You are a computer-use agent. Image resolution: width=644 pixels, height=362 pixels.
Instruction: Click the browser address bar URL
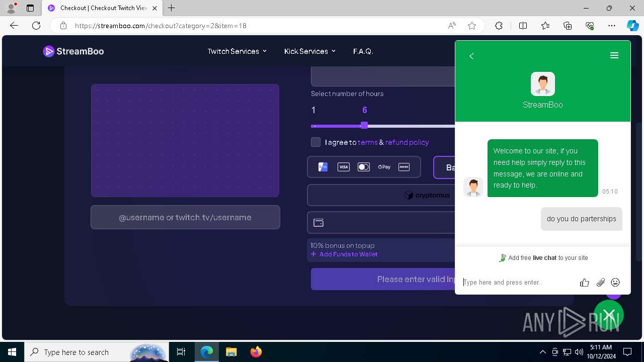coord(160,26)
